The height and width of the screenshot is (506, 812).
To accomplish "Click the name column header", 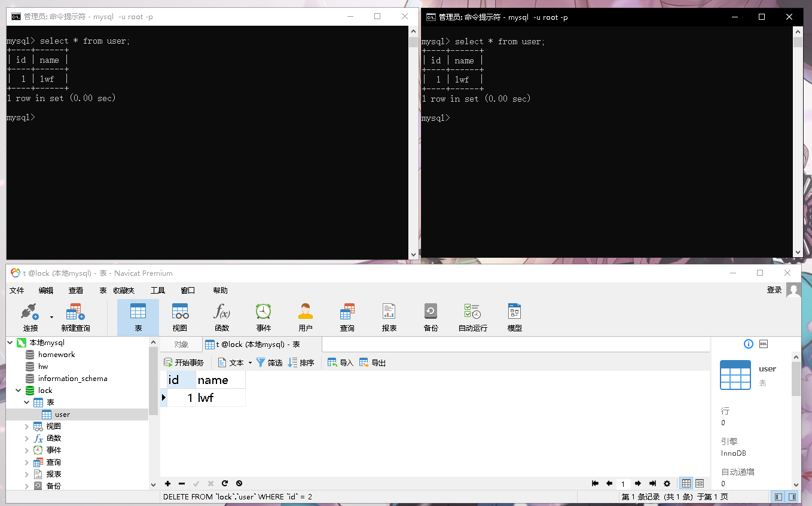I will coord(221,380).
